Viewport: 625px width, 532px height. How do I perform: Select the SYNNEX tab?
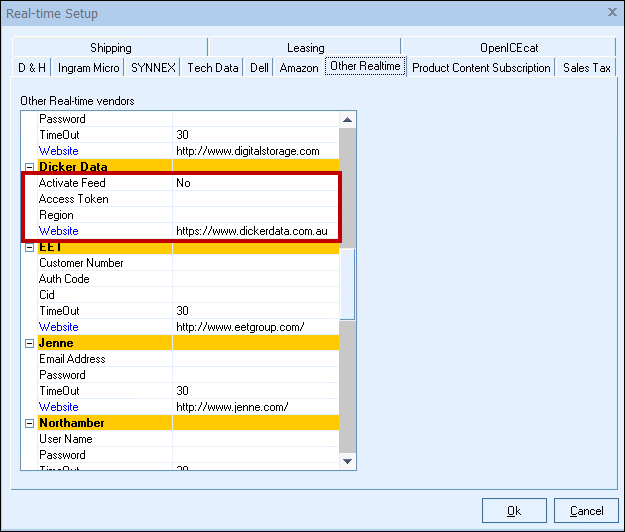pos(153,68)
